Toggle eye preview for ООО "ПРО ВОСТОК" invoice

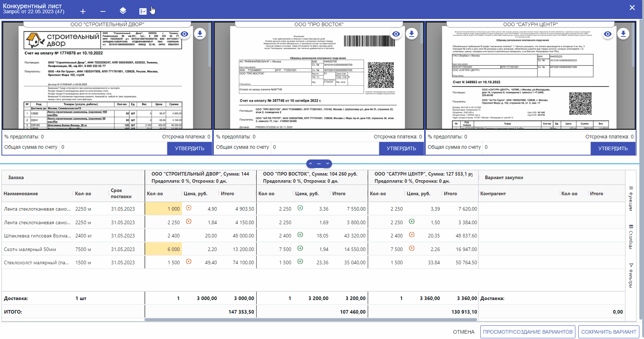[x=396, y=34]
